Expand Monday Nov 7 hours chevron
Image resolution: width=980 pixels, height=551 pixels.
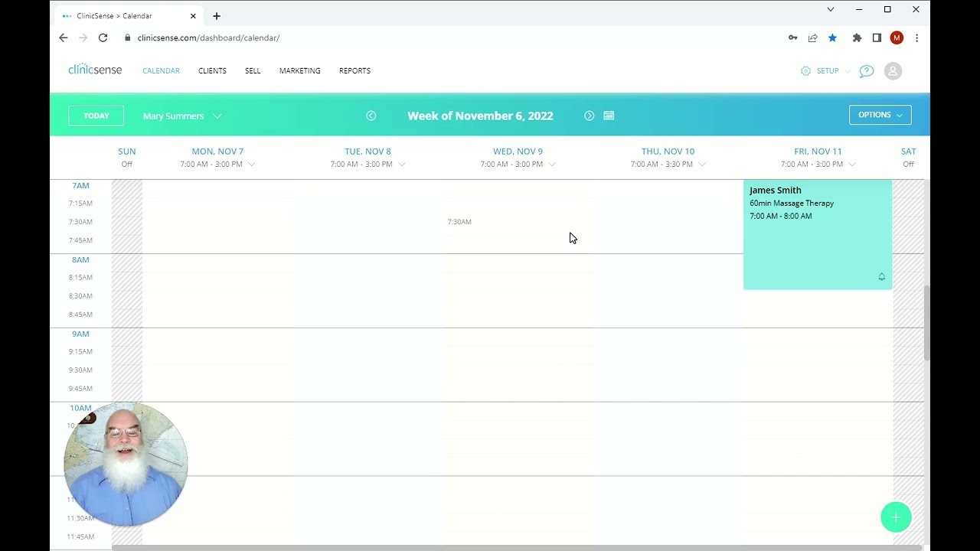pos(252,165)
